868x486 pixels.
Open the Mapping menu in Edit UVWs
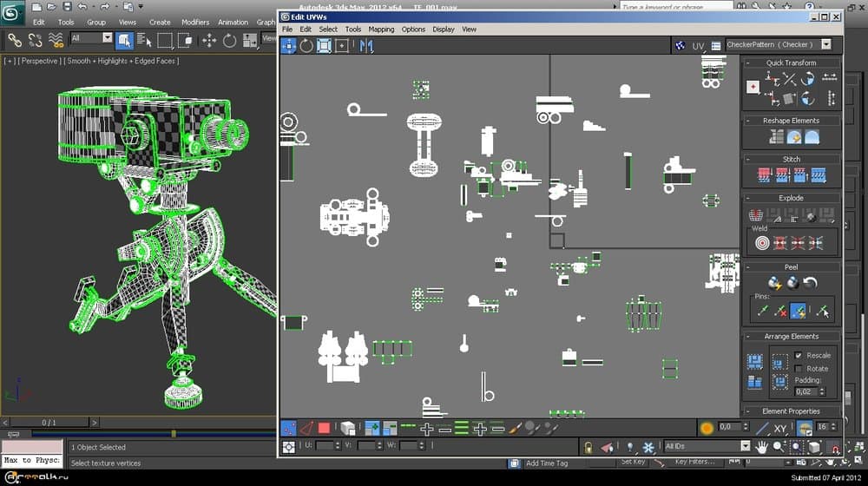point(381,29)
